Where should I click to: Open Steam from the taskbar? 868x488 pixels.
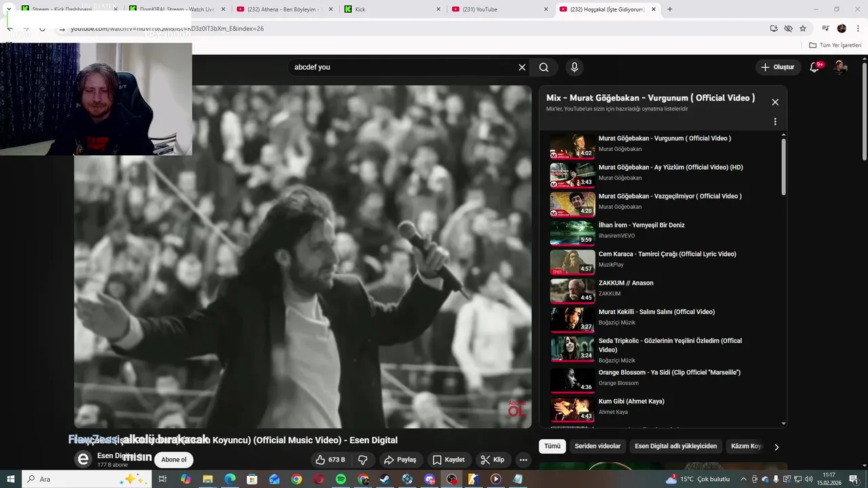pyautogui.click(x=385, y=479)
